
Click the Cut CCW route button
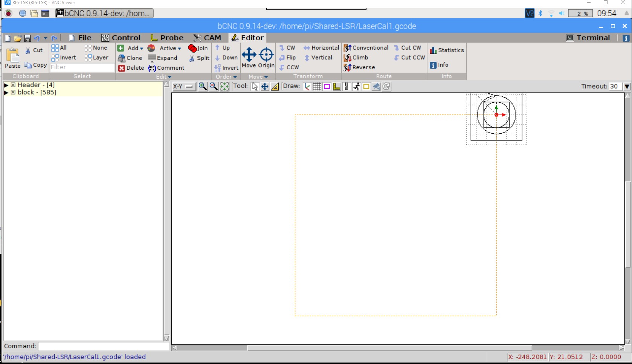click(x=409, y=58)
